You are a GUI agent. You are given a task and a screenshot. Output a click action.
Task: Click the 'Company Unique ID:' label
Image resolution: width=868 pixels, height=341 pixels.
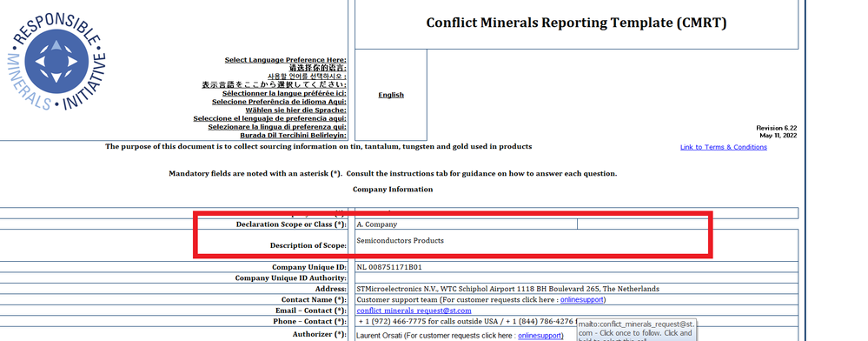309,267
